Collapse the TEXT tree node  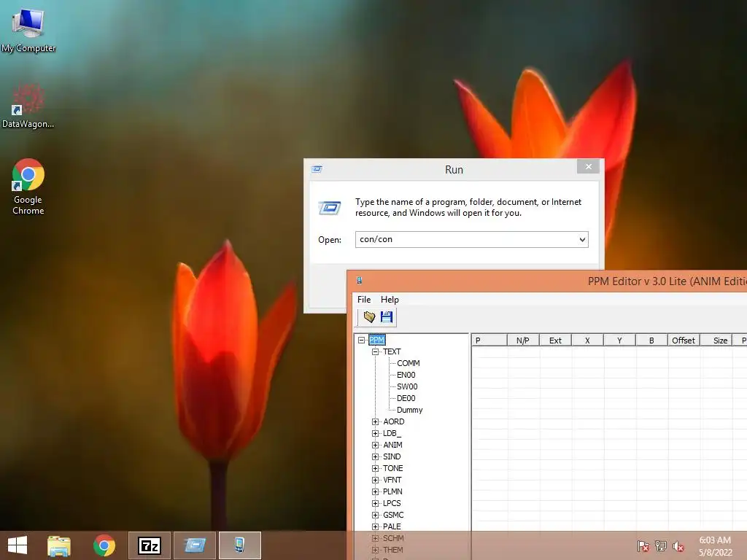click(376, 352)
